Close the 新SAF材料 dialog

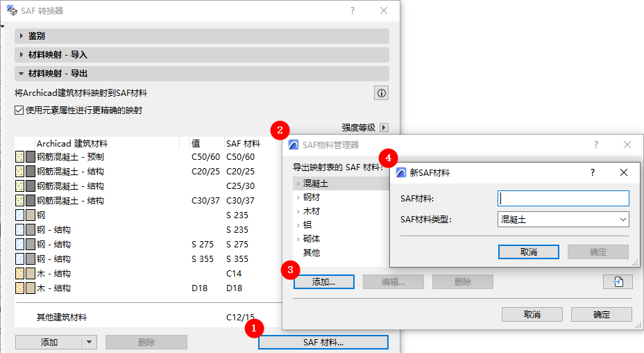point(623,172)
